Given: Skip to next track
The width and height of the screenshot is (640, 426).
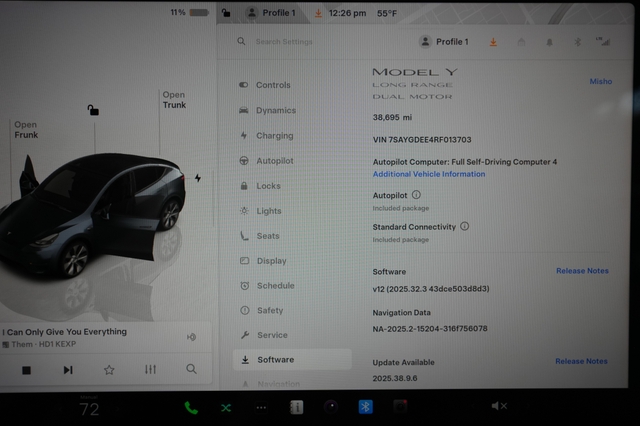Looking at the screenshot, I should point(68,370).
